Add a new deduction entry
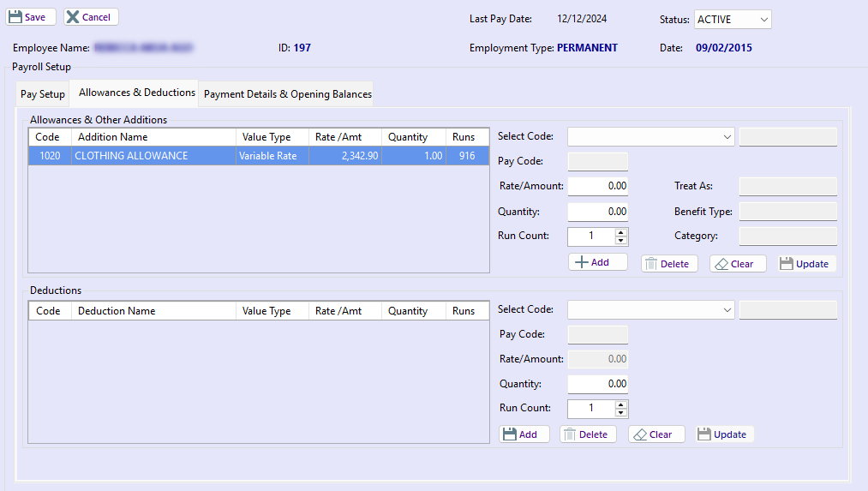This screenshot has width=868, height=491. click(x=524, y=434)
